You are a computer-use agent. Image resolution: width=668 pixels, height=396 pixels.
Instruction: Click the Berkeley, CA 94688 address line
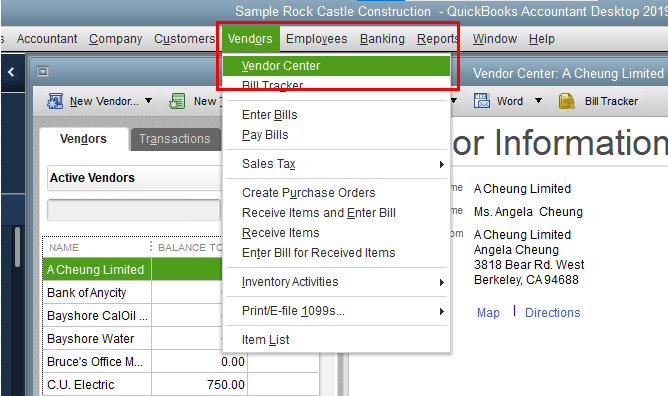[526, 280]
